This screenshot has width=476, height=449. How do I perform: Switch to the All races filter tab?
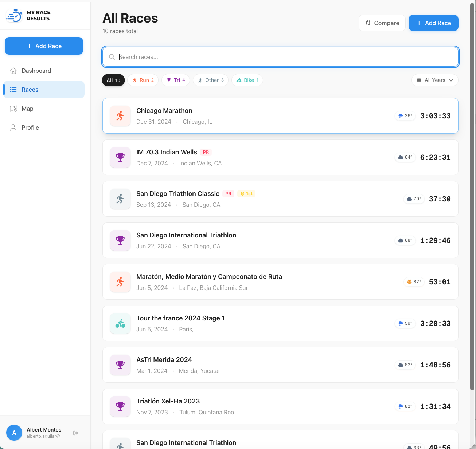(113, 80)
